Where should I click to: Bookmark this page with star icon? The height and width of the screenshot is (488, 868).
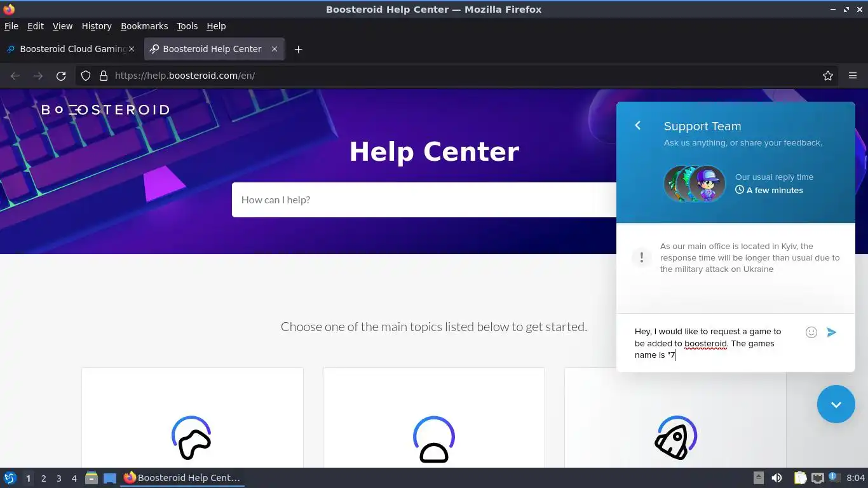(x=828, y=76)
